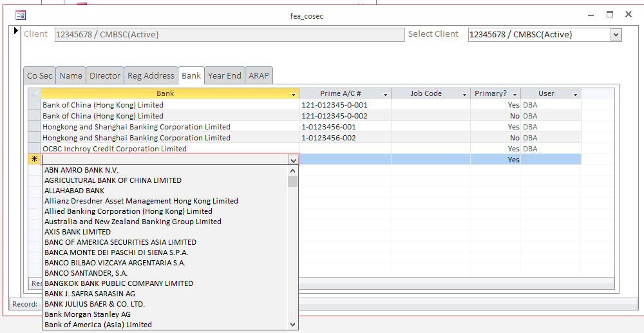Click Bank of China row with account 121-012345-0-001
644x333 pixels.
pyautogui.click(x=169, y=105)
